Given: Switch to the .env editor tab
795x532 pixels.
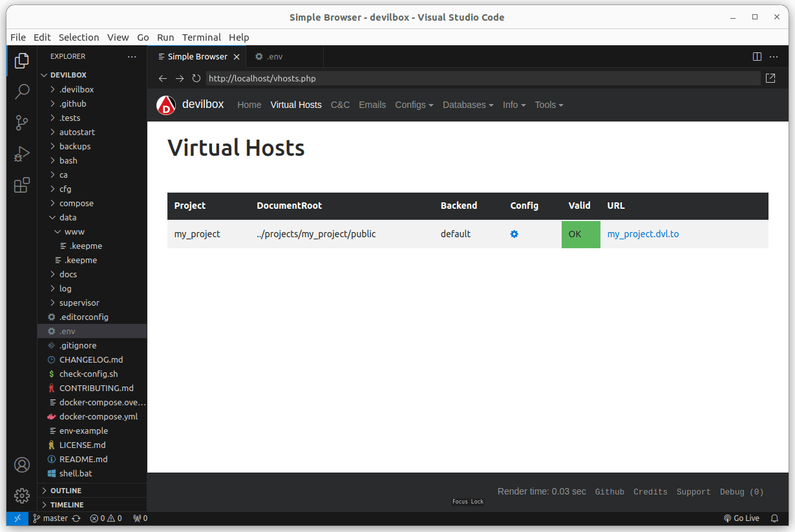Looking at the screenshot, I should point(274,56).
